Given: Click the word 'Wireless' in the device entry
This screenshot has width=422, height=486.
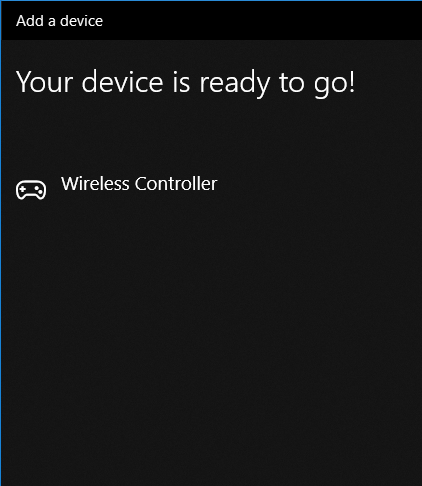Looking at the screenshot, I should (x=95, y=184).
